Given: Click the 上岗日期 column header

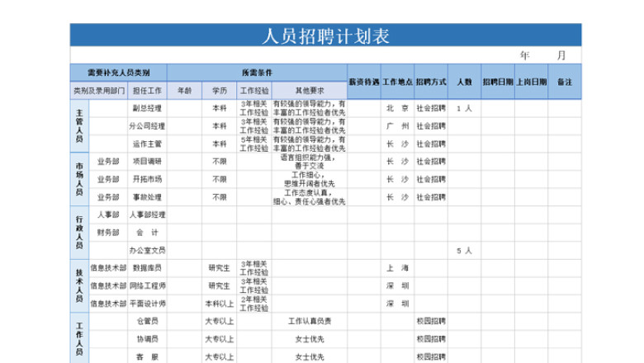Looking at the screenshot, I should (531, 82).
